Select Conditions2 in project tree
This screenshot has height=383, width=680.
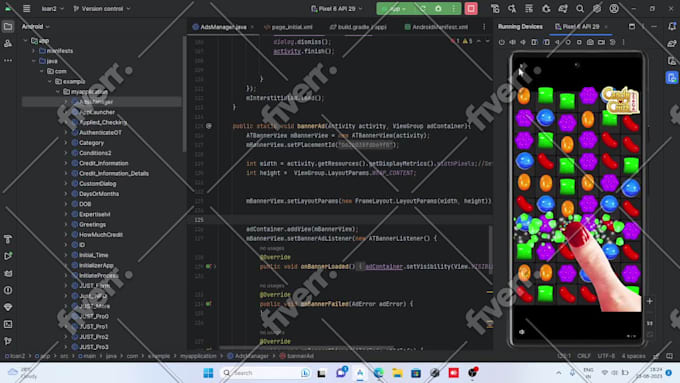(95, 153)
